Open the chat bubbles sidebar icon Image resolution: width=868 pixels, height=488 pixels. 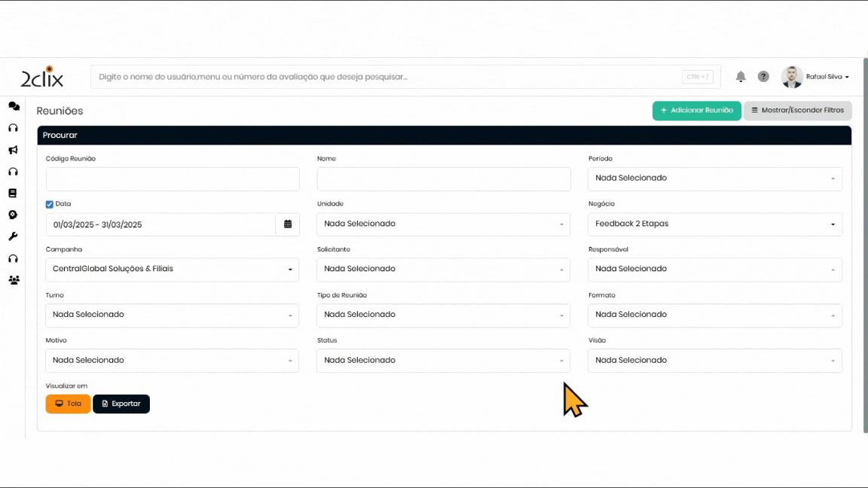pyautogui.click(x=14, y=106)
